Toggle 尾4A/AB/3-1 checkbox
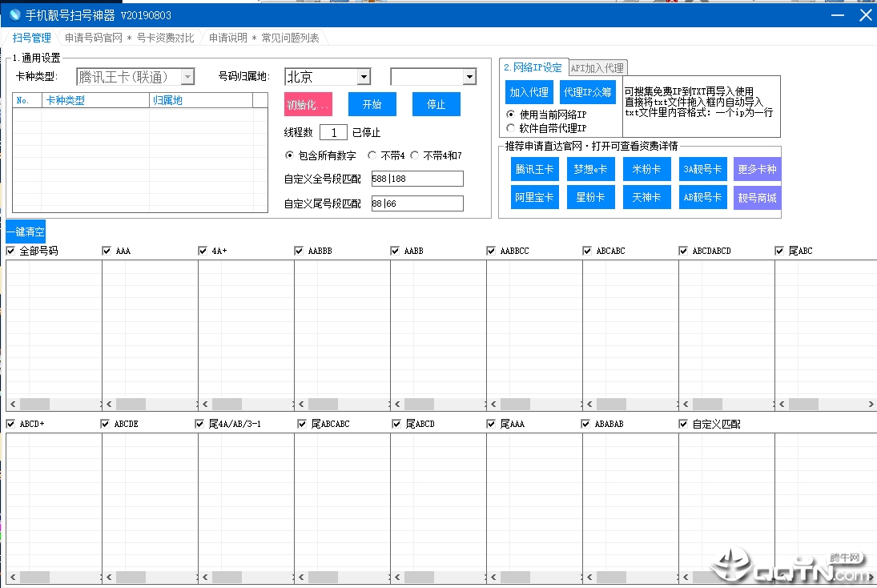This screenshot has height=588, width=877. point(199,424)
